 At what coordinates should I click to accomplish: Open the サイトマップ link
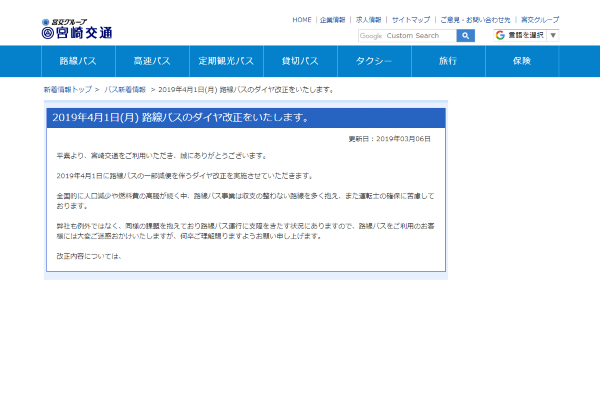coord(411,20)
